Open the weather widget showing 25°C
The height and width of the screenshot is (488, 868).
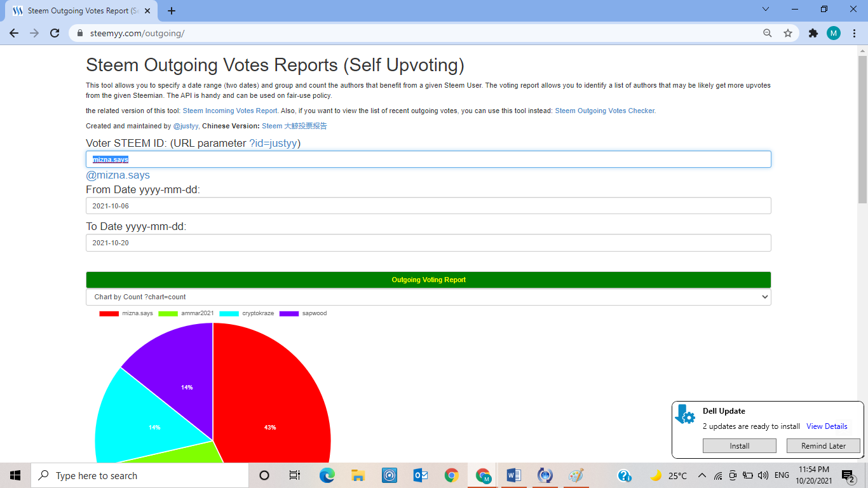pos(668,475)
